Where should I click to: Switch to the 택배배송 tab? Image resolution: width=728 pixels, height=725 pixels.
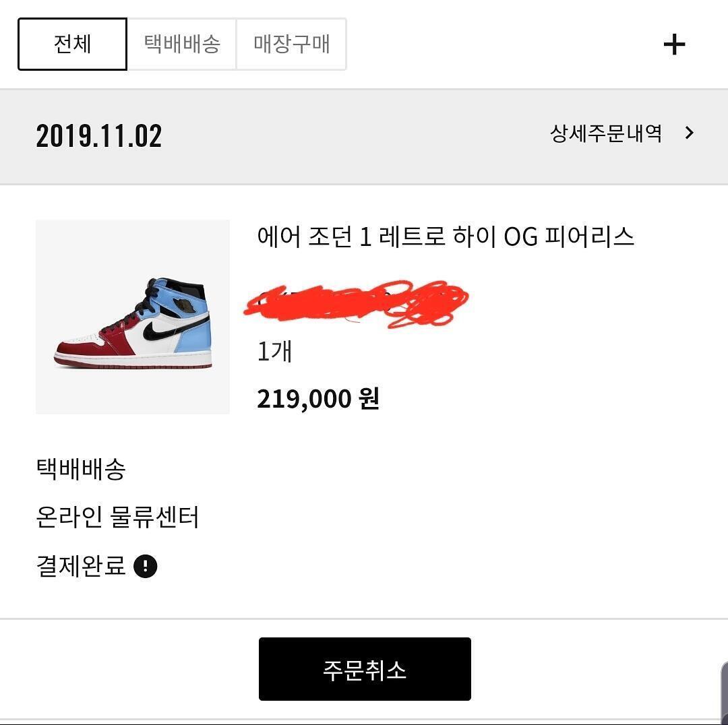tap(182, 44)
